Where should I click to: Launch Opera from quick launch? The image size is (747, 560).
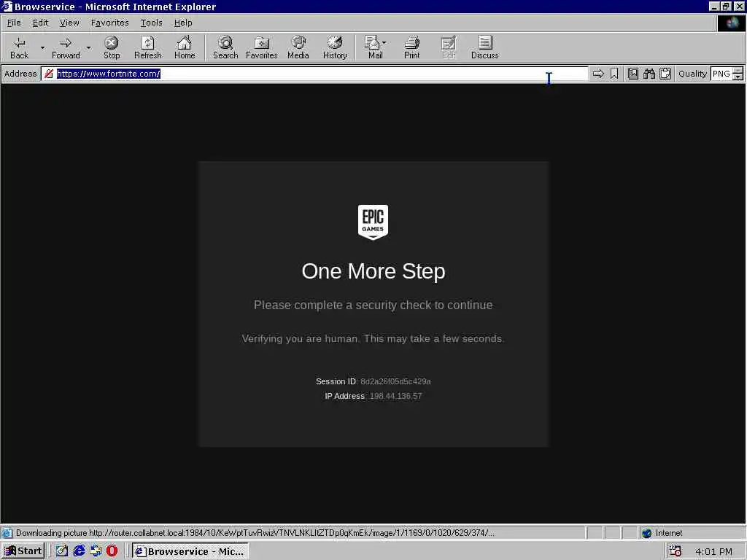click(x=112, y=551)
